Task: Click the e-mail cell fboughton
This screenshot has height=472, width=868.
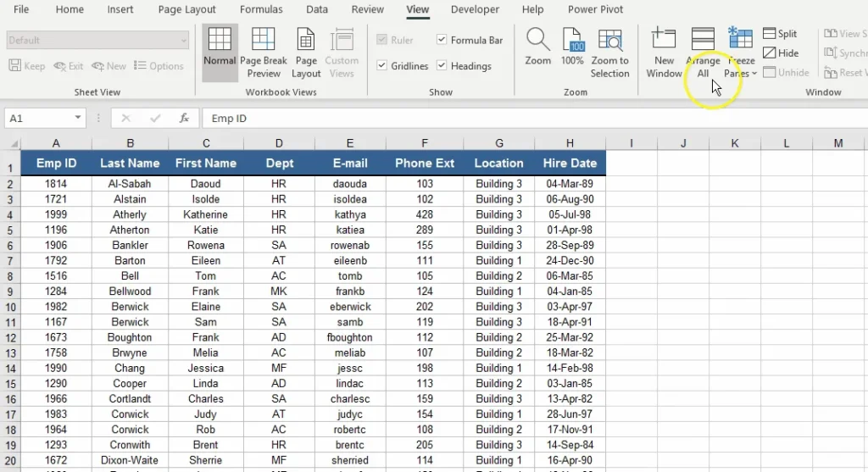Action: pyautogui.click(x=350, y=337)
